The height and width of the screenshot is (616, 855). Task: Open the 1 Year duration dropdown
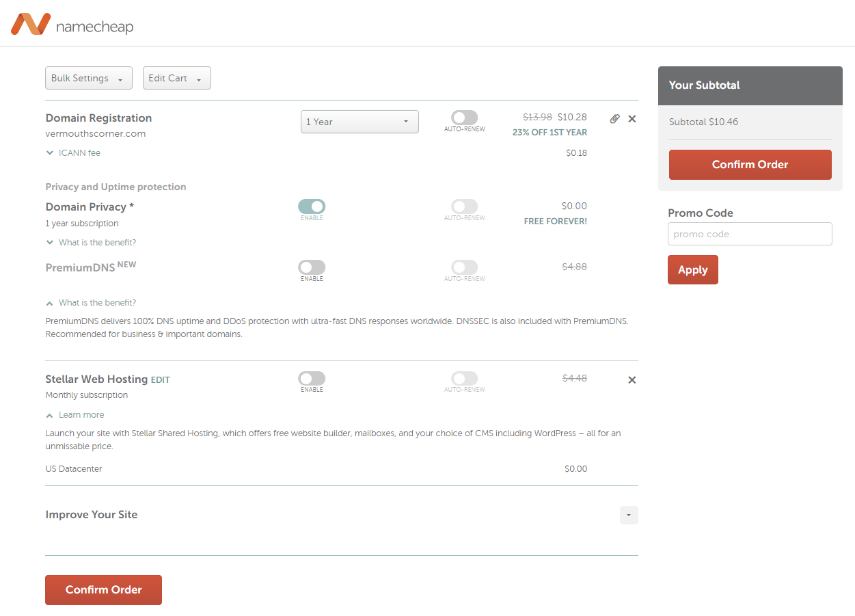tap(359, 122)
